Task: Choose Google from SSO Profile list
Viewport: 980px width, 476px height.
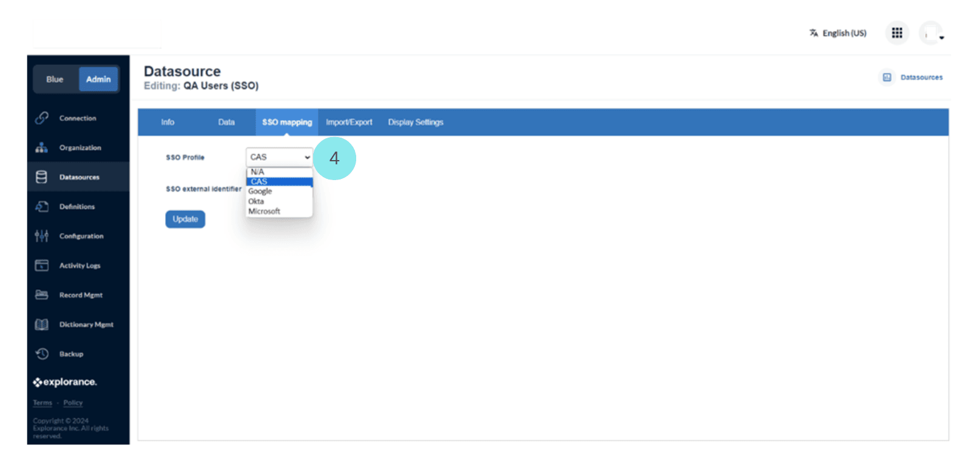Action: [279, 191]
